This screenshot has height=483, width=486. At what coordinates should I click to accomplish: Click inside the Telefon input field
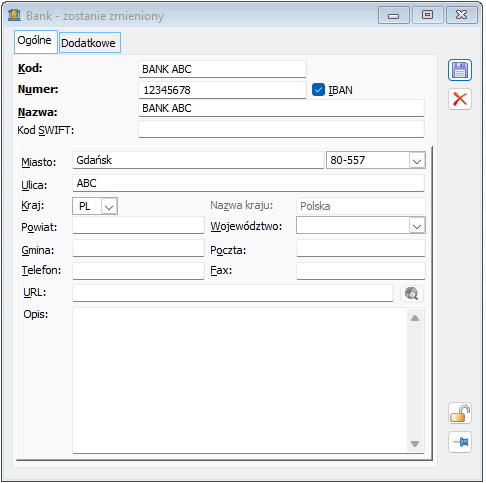tap(138, 271)
